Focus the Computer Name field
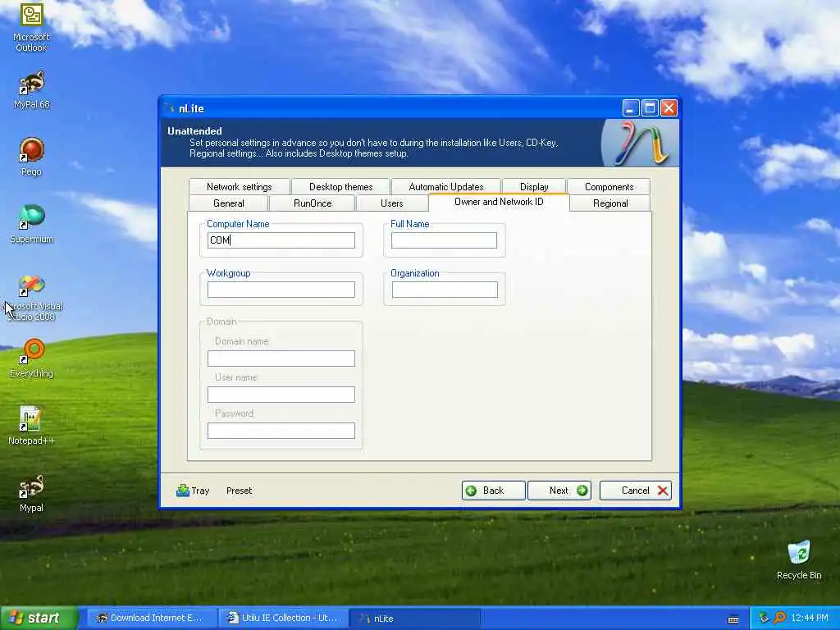840x630 pixels. click(281, 240)
